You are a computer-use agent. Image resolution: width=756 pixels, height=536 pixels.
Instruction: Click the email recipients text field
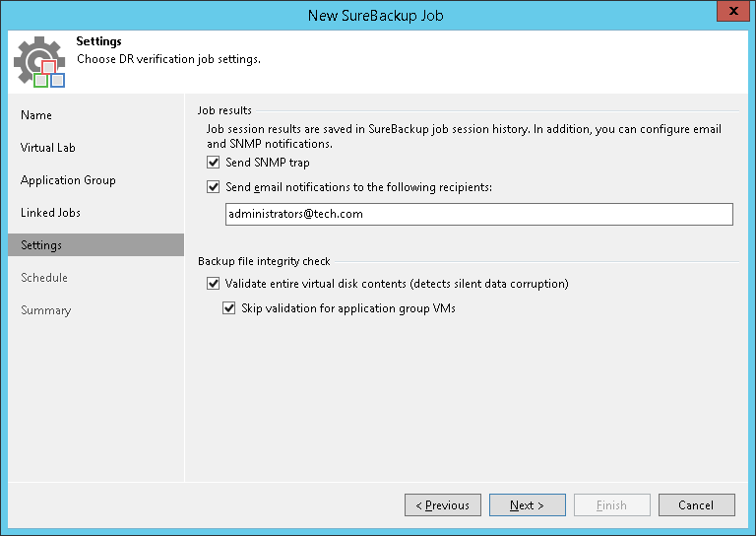[478, 214]
